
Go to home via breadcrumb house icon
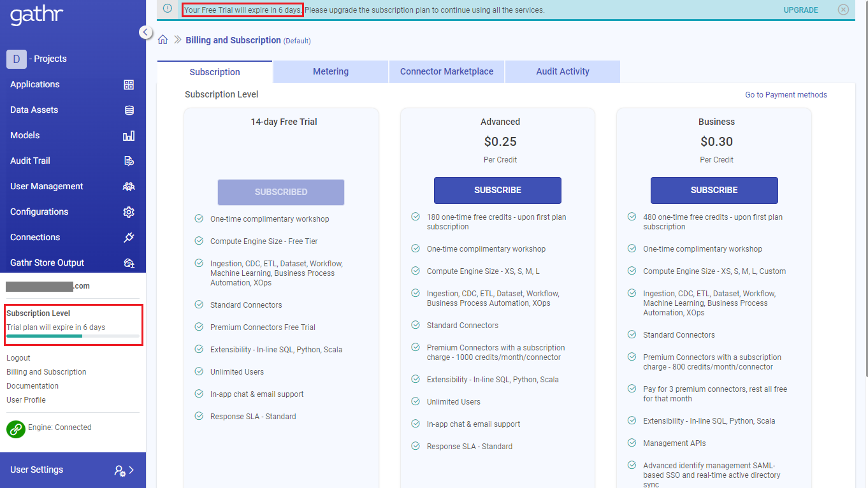pyautogui.click(x=163, y=39)
